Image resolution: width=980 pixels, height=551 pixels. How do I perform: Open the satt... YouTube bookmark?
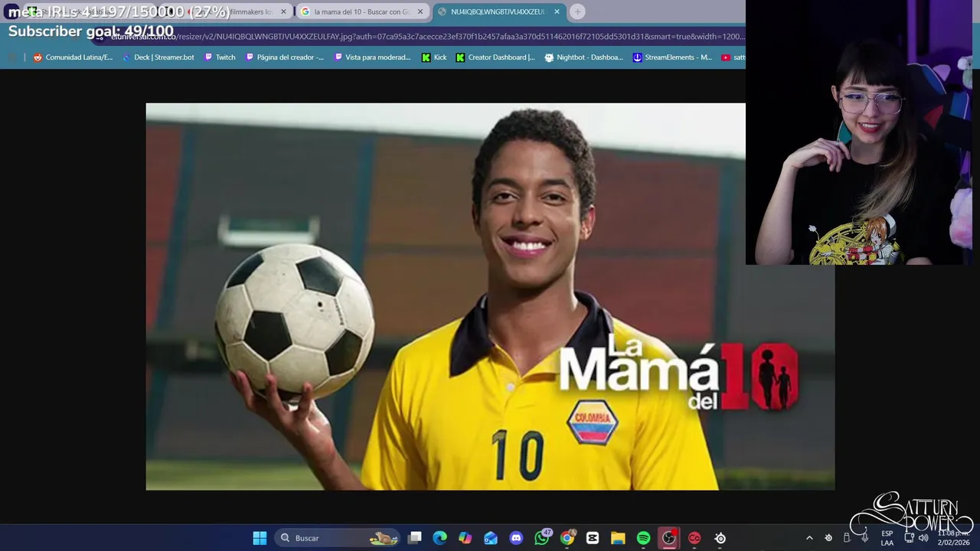pos(733,57)
